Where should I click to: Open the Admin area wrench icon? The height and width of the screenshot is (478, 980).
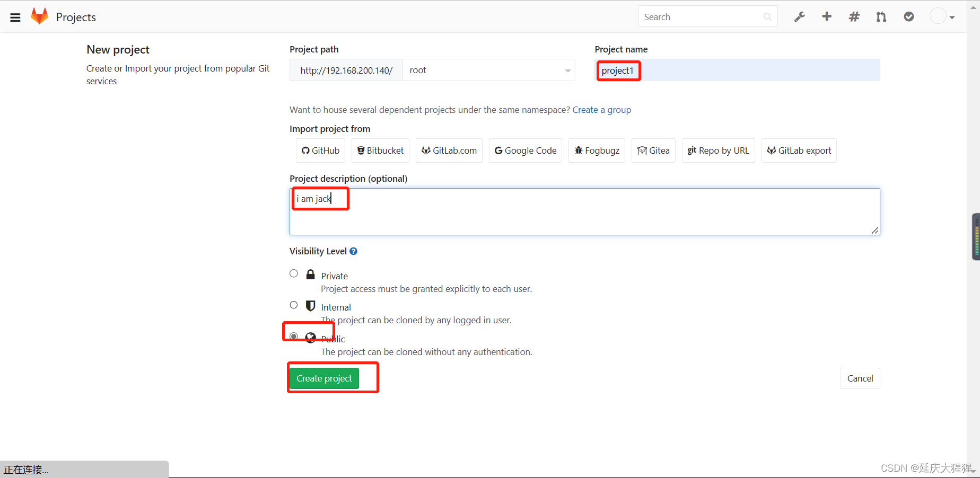pos(800,17)
